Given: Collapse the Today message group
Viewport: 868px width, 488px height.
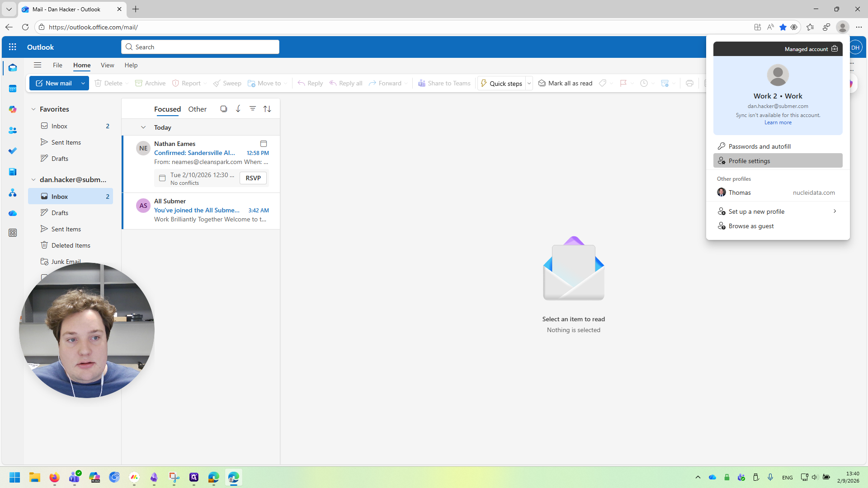Looking at the screenshot, I should (143, 127).
